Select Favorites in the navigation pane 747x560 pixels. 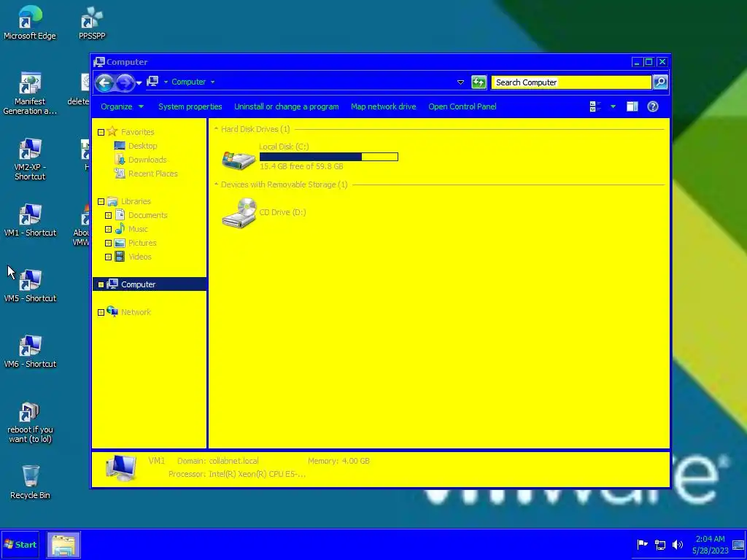coord(137,132)
